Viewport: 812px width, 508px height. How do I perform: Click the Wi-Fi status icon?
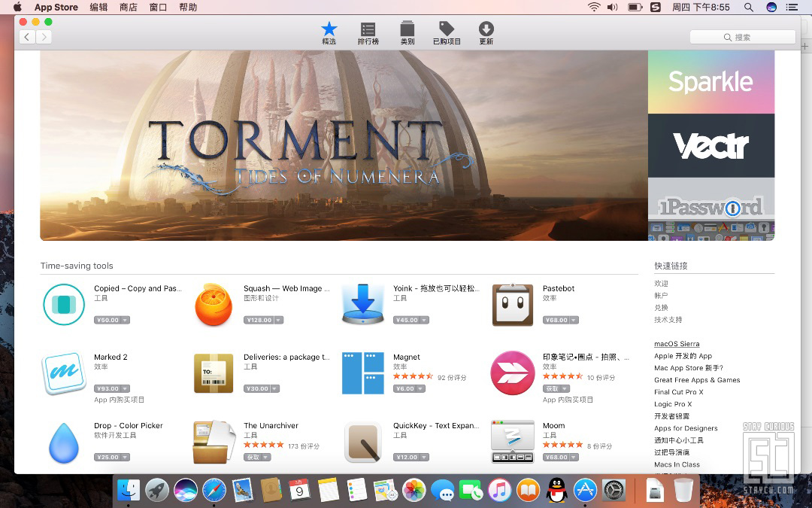pyautogui.click(x=593, y=8)
